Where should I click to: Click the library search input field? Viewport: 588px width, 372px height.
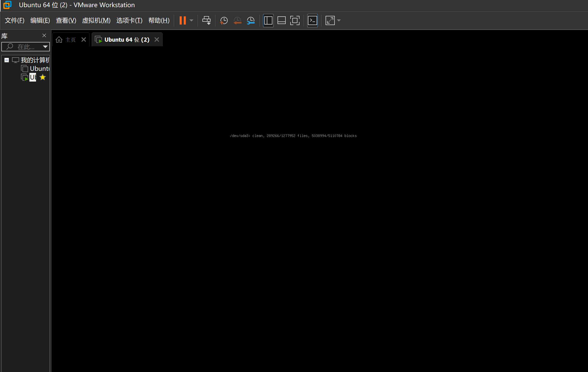point(26,47)
